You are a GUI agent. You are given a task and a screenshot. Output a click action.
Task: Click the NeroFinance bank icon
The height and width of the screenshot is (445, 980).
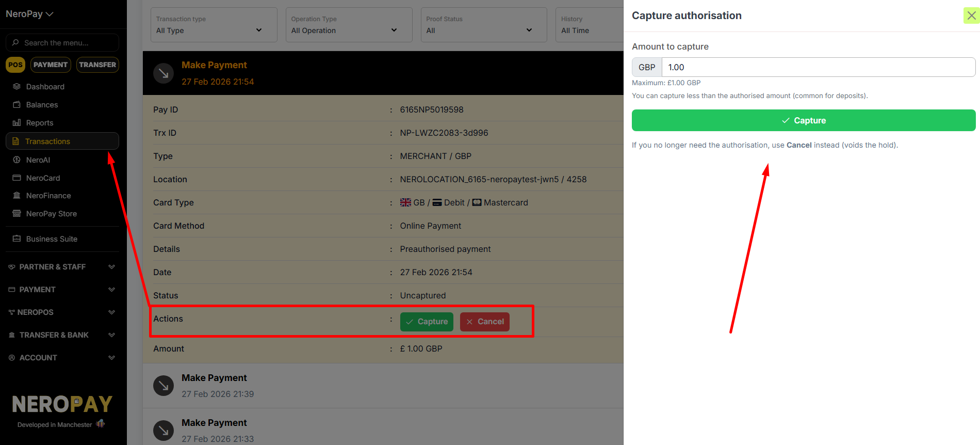(x=17, y=196)
